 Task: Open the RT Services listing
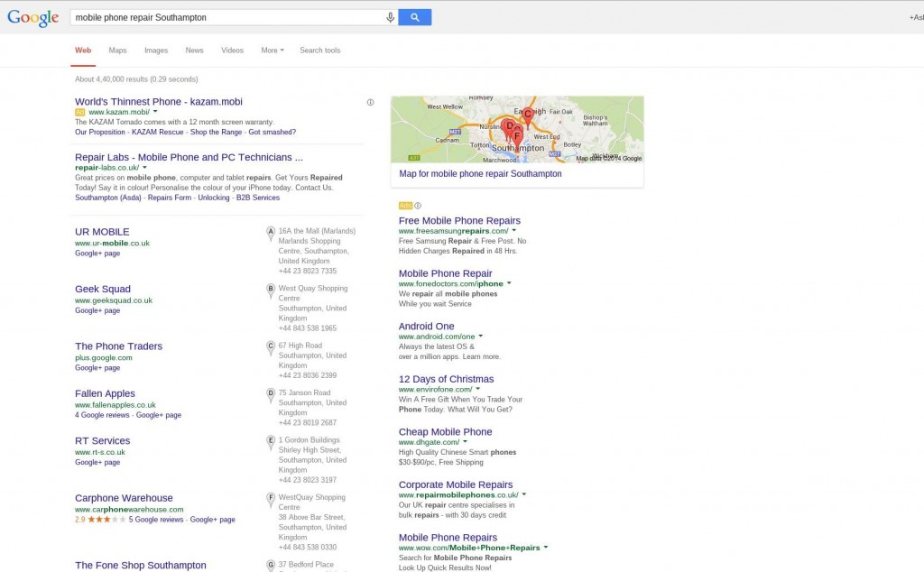pyautogui.click(x=103, y=440)
